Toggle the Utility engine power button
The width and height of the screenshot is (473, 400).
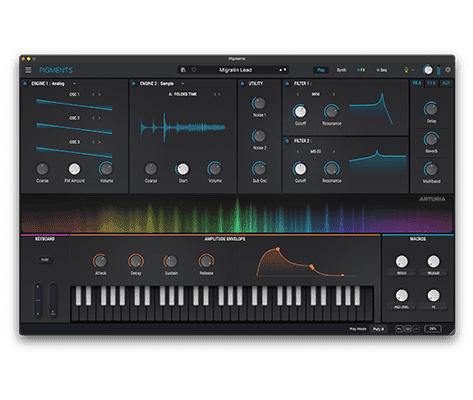[243, 84]
